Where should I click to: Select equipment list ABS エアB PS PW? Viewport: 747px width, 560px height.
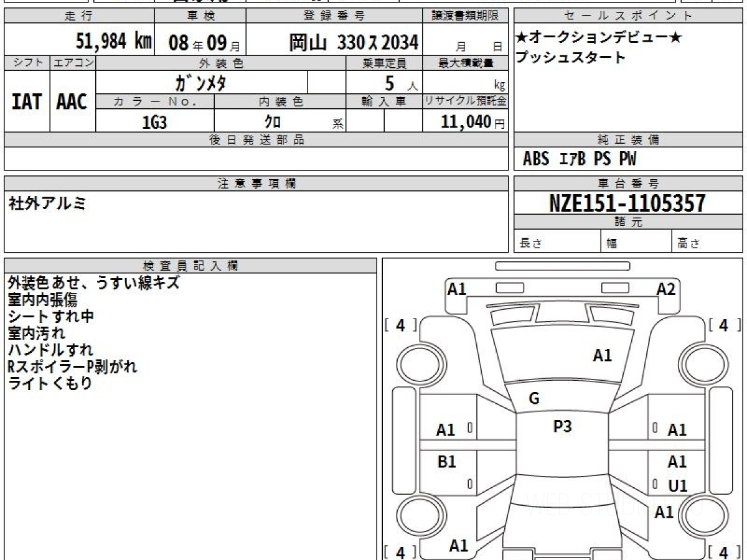(580, 159)
